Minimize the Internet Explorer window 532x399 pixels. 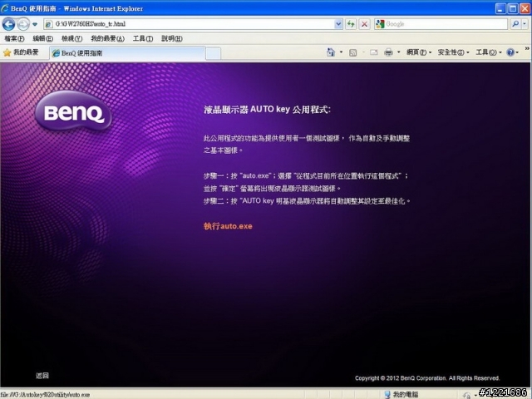[x=500, y=8]
